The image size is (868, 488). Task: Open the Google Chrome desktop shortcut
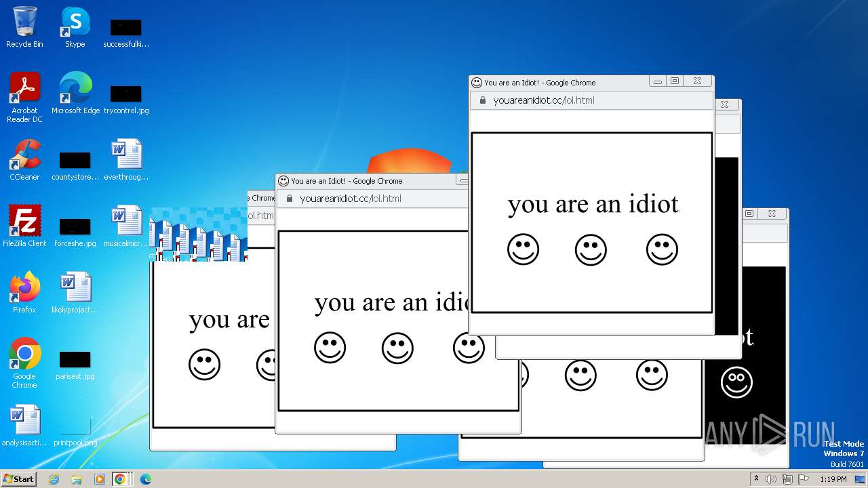(24, 363)
